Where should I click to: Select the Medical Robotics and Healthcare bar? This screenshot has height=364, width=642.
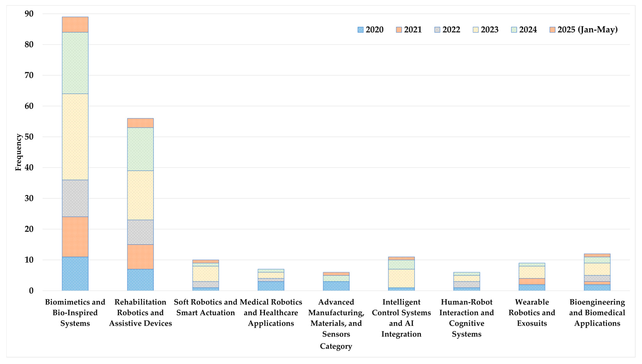(x=271, y=280)
